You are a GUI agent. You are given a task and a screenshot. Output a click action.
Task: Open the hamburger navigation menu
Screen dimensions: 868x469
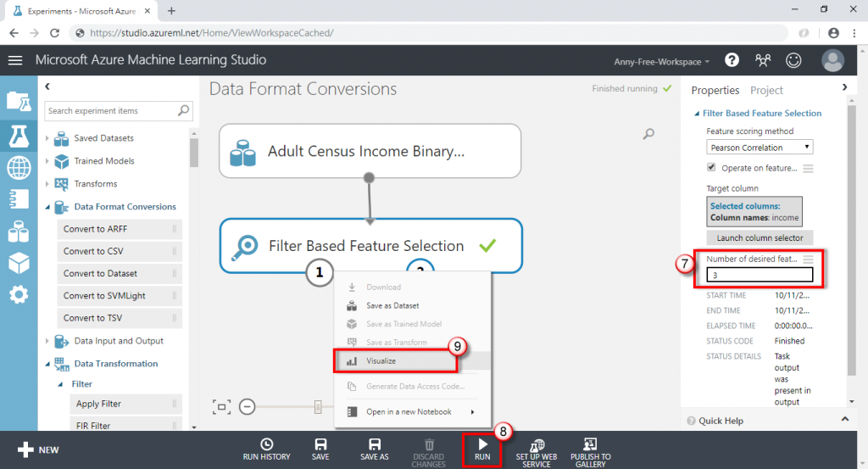click(15, 60)
